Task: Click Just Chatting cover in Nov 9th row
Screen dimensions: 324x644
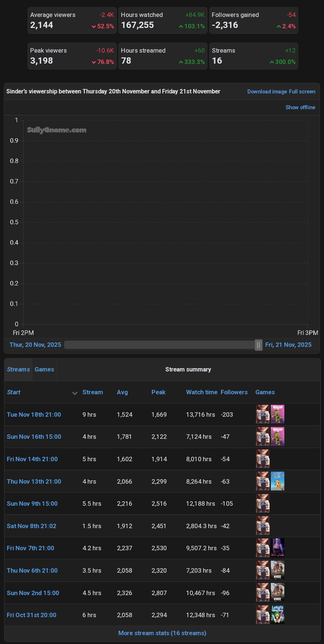Action: (x=263, y=503)
